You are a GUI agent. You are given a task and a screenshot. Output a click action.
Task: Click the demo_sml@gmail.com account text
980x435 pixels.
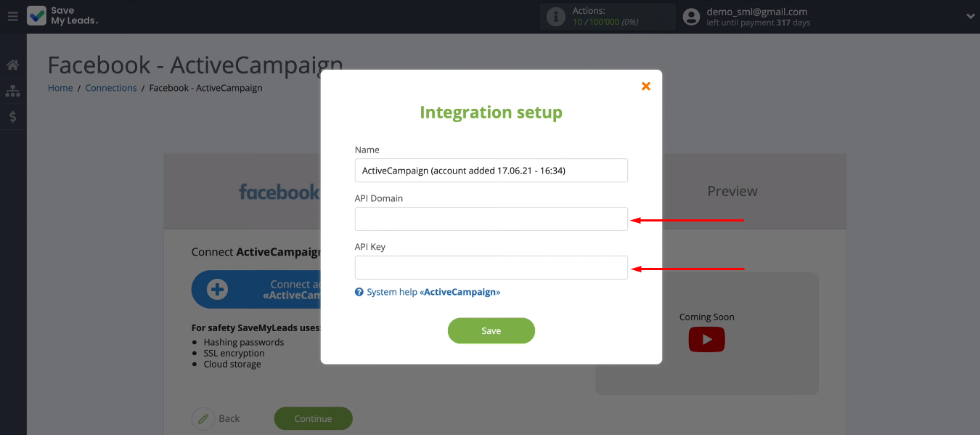(756, 12)
